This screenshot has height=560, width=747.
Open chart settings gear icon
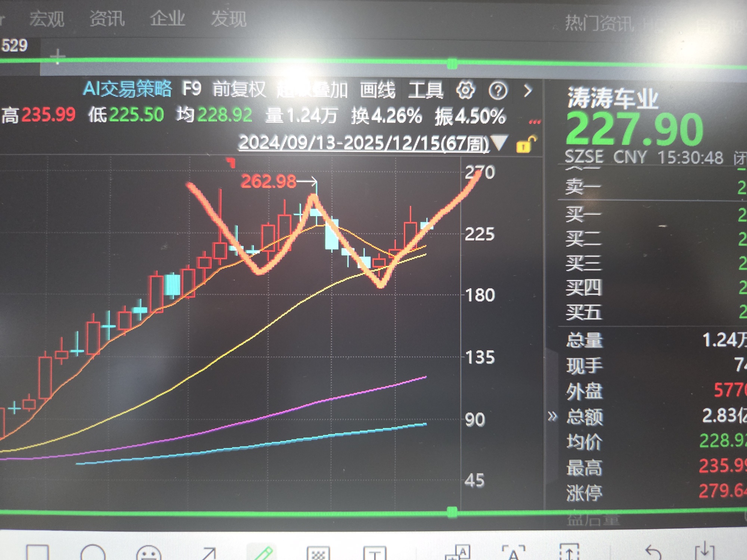465,90
